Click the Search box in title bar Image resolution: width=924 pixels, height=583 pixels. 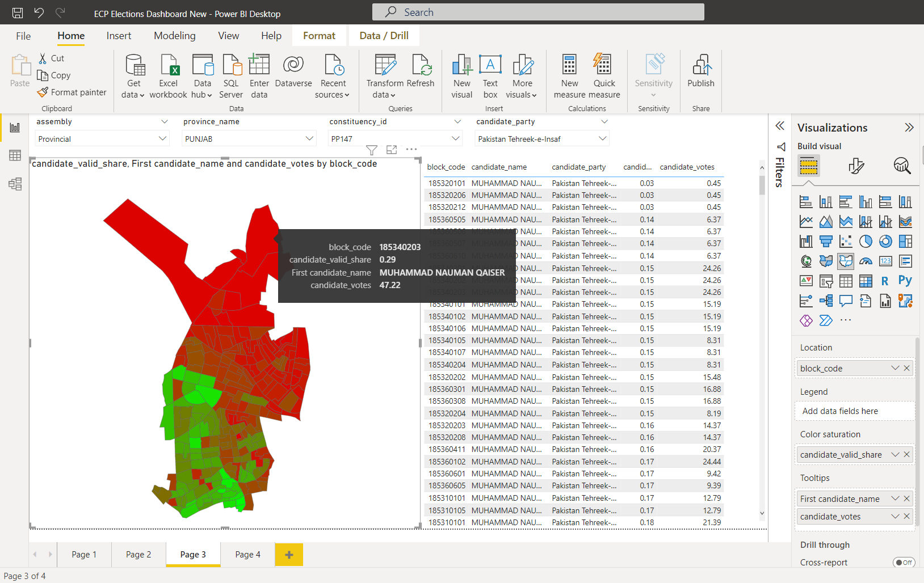click(x=537, y=12)
